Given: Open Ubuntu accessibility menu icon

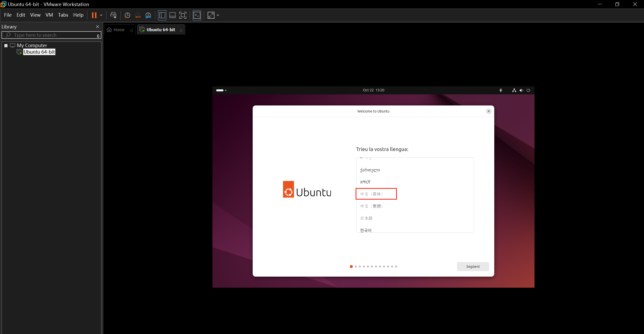Looking at the screenshot, I should point(501,90).
